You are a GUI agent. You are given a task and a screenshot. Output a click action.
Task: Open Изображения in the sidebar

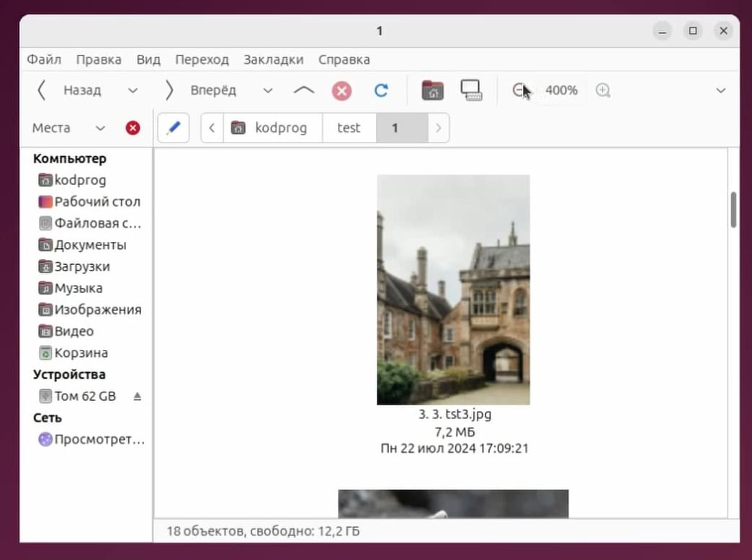click(90, 310)
